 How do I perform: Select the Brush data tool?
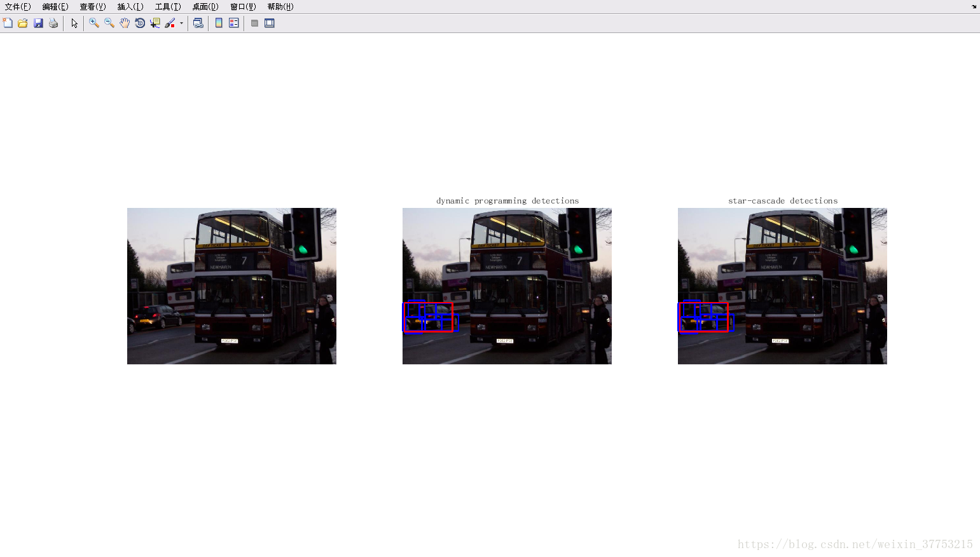(x=170, y=23)
